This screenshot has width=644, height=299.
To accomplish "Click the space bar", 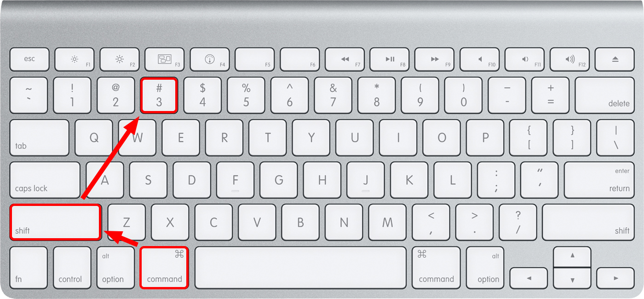I will pyautogui.click(x=300, y=268).
